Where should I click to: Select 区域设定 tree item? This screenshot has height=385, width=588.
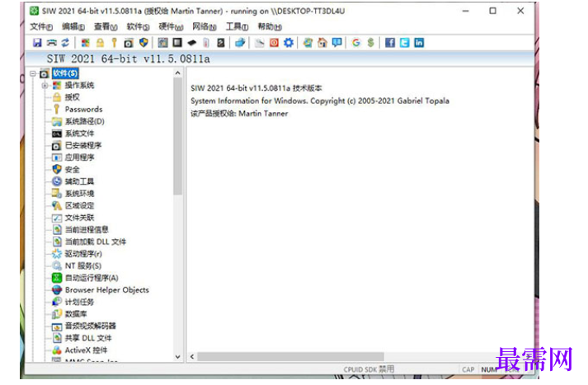pyautogui.click(x=79, y=205)
